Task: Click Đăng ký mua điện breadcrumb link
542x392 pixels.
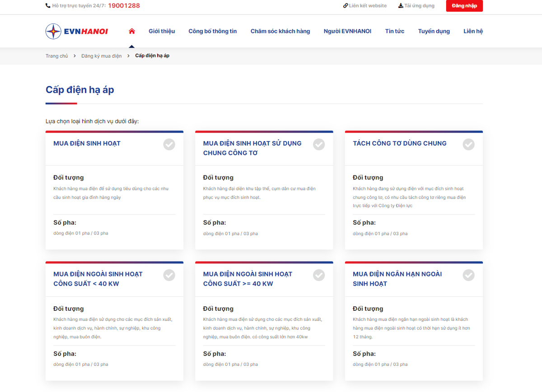Action: coord(101,56)
